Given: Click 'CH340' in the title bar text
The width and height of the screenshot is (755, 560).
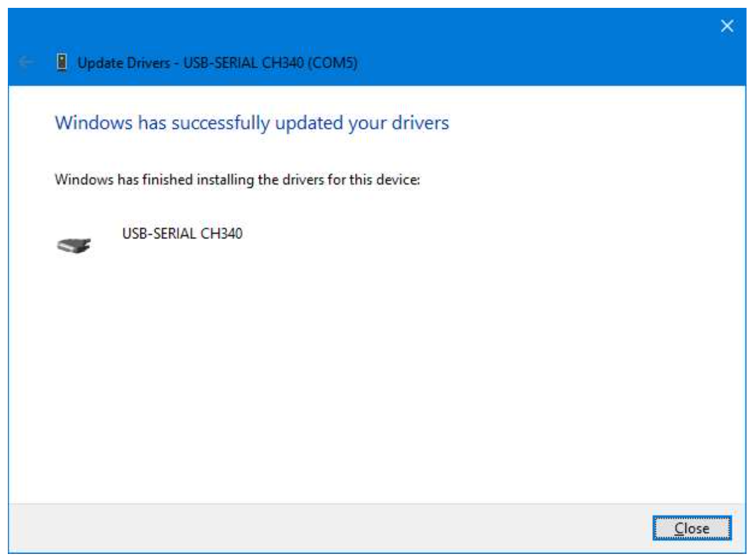Looking at the screenshot, I should click(x=284, y=63).
